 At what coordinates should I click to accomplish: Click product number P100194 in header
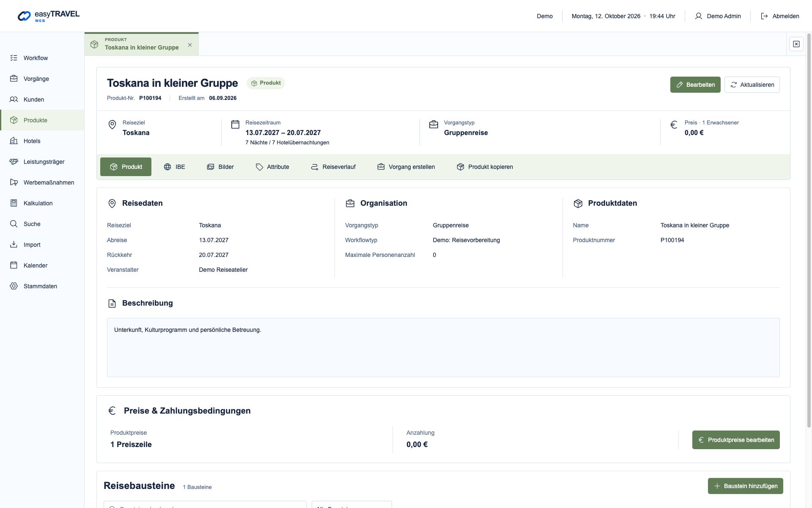pyautogui.click(x=150, y=98)
